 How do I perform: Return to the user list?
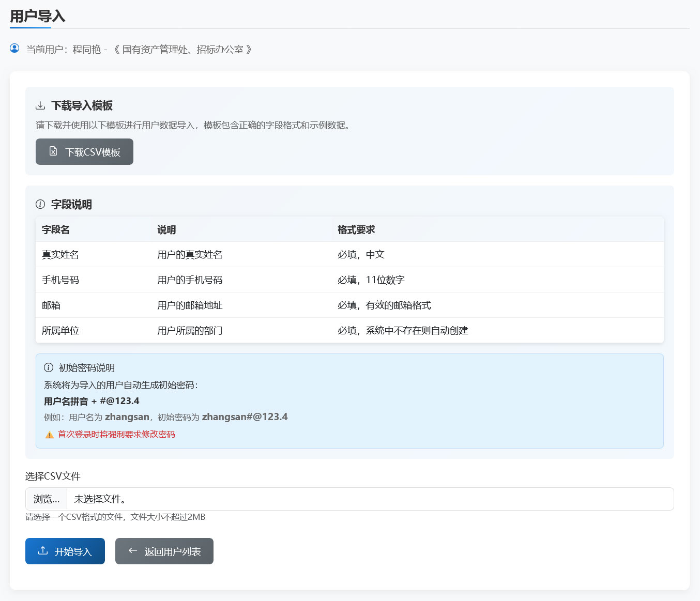click(164, 551)
